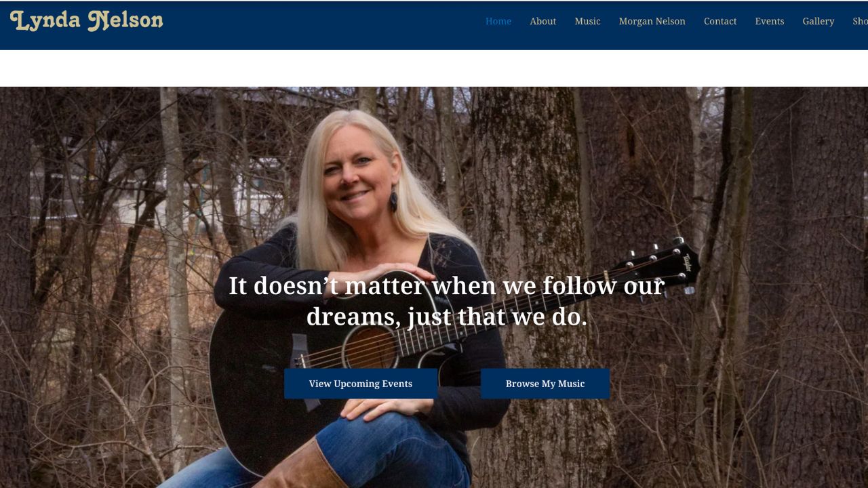Click the woman's dangling earring in photo
This screenshot has width=868, height=488.
point(393,200)
